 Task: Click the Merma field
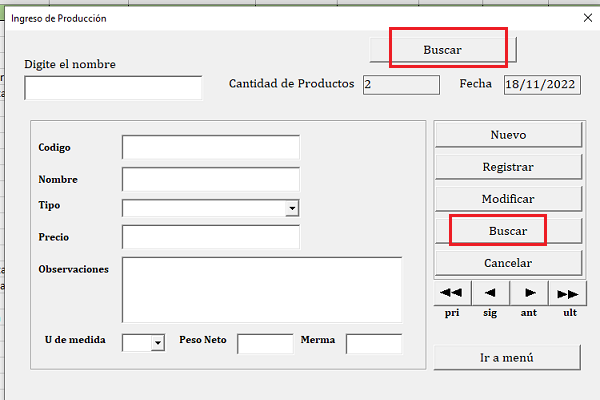(374, 343)
